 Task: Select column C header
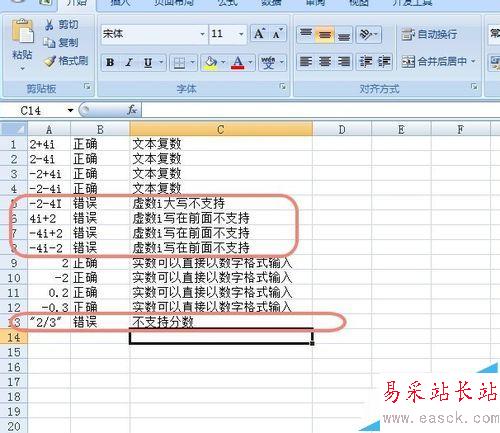pyautogui.click(x=221, y=129)
